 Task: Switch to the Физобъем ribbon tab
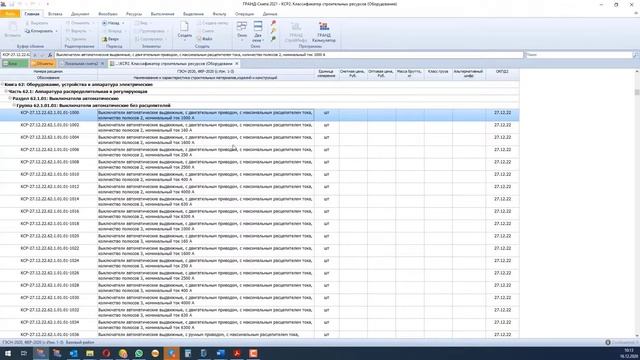[107, 14]
